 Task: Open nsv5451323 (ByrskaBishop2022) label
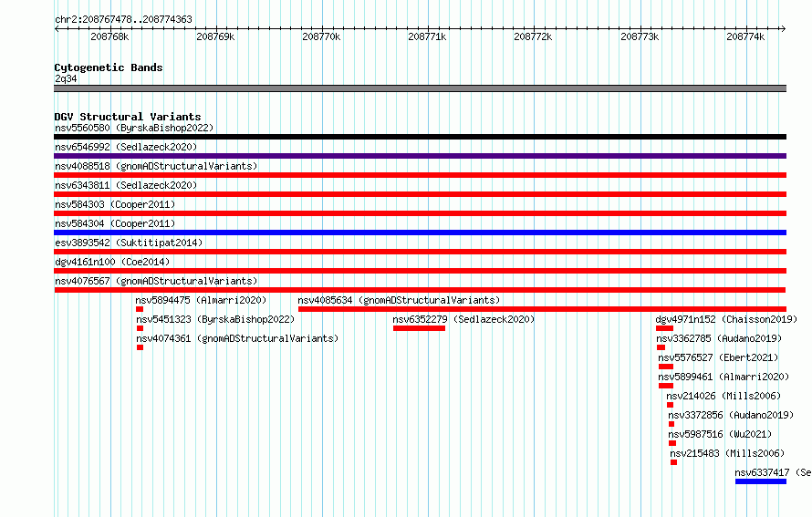tap(215, 319)
